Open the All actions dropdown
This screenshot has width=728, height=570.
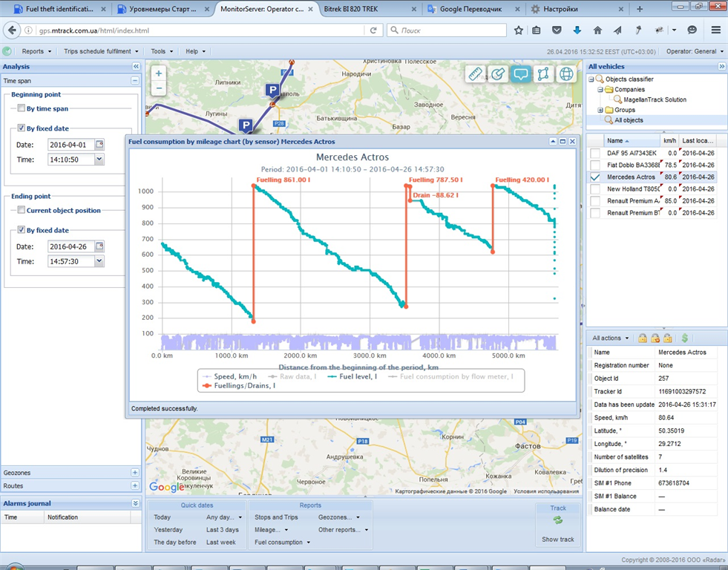610,338
